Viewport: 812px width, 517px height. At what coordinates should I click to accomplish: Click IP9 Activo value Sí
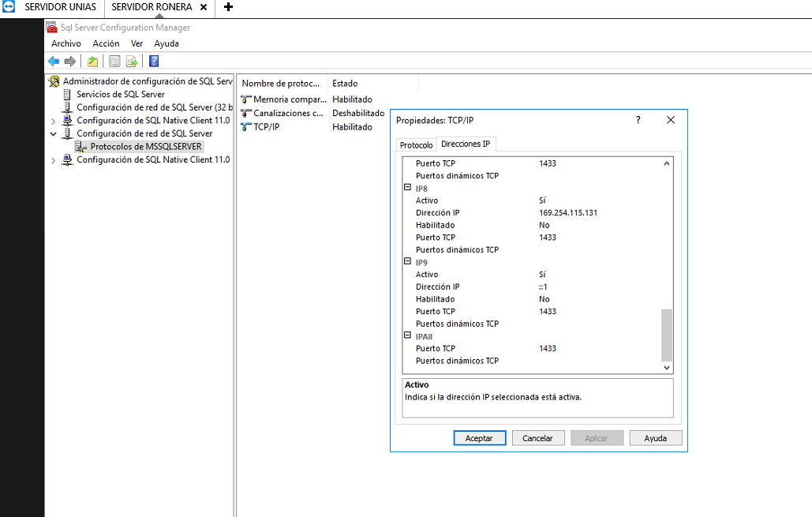[x=543, y=275]
